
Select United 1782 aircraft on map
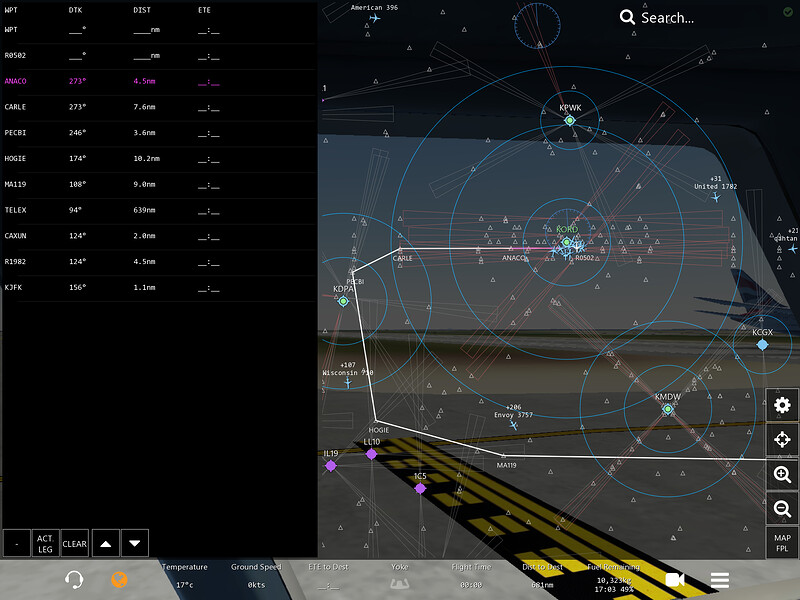pos(716,197)
